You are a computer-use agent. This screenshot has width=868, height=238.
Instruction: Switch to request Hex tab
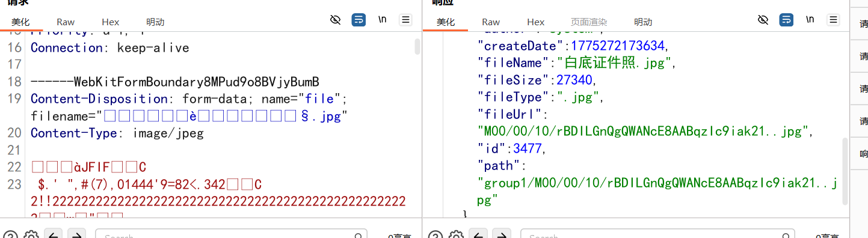click(x=111, y=22)
